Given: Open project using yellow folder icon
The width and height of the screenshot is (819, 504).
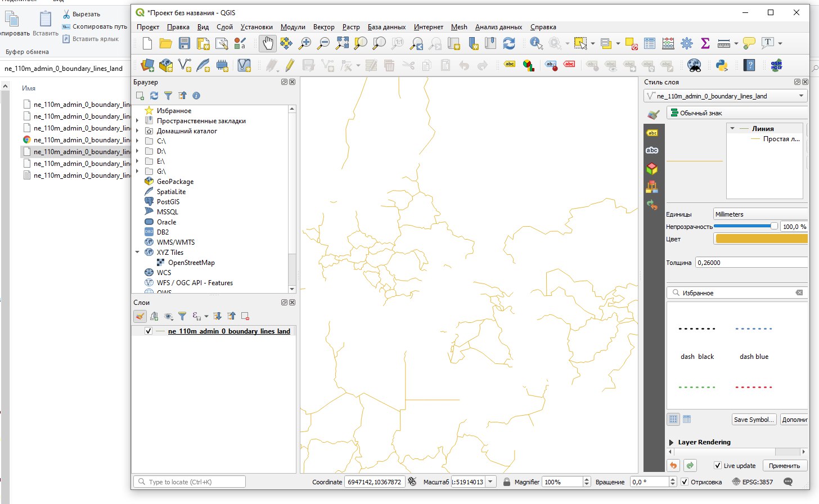Looking at the screenshot, I should [165, 43].
